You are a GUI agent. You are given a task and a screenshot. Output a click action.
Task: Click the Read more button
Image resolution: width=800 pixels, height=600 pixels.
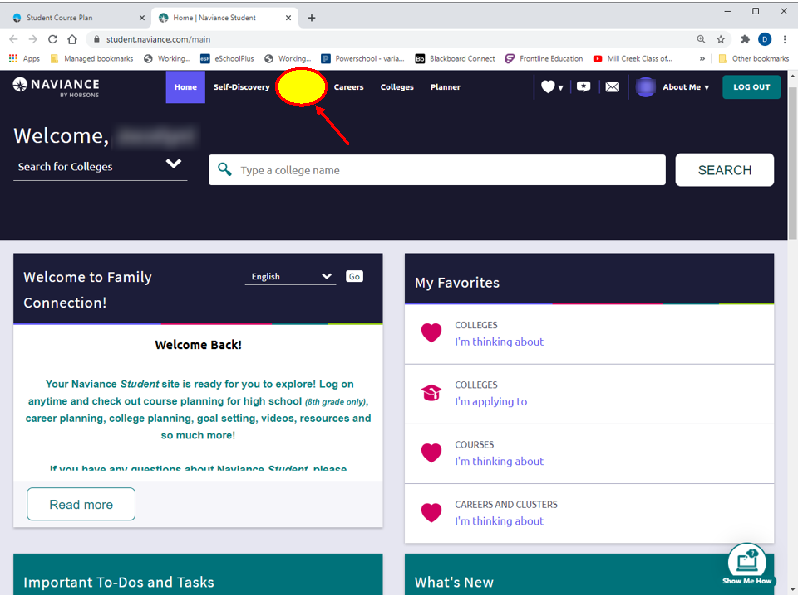click(x=81, y=504)
